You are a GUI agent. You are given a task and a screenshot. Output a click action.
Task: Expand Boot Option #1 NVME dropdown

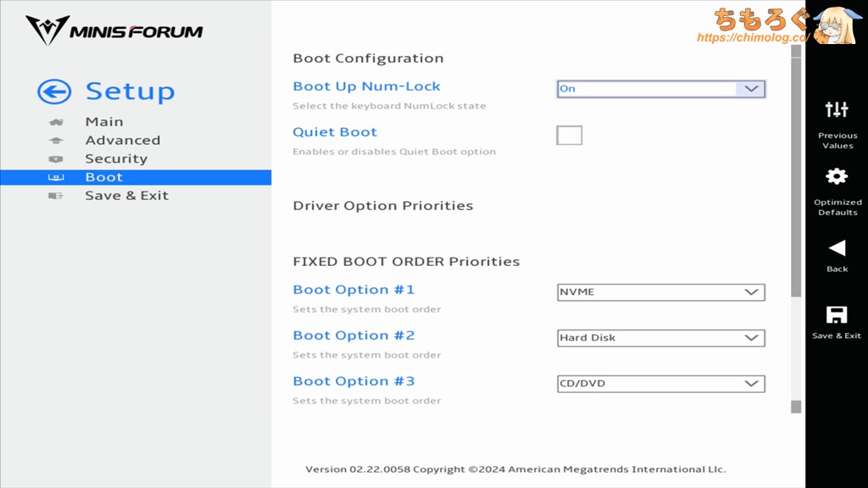pyautogui.click(x=660, y=292)
